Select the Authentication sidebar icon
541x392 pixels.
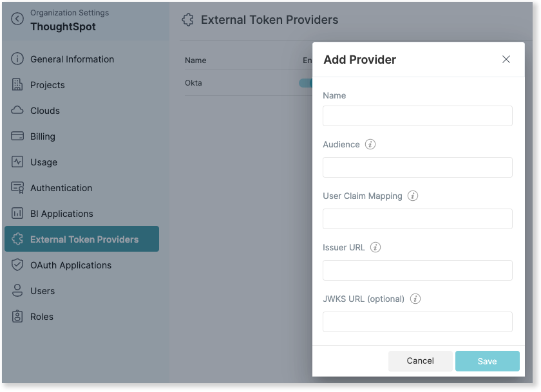click(17, 187)
